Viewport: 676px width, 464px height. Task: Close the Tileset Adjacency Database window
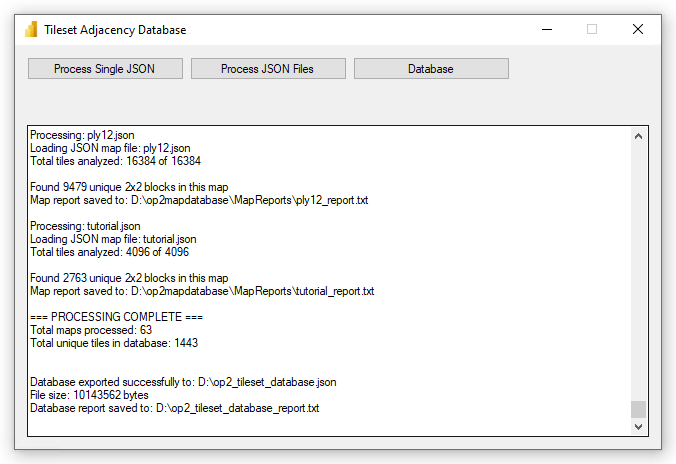point(638,29)
